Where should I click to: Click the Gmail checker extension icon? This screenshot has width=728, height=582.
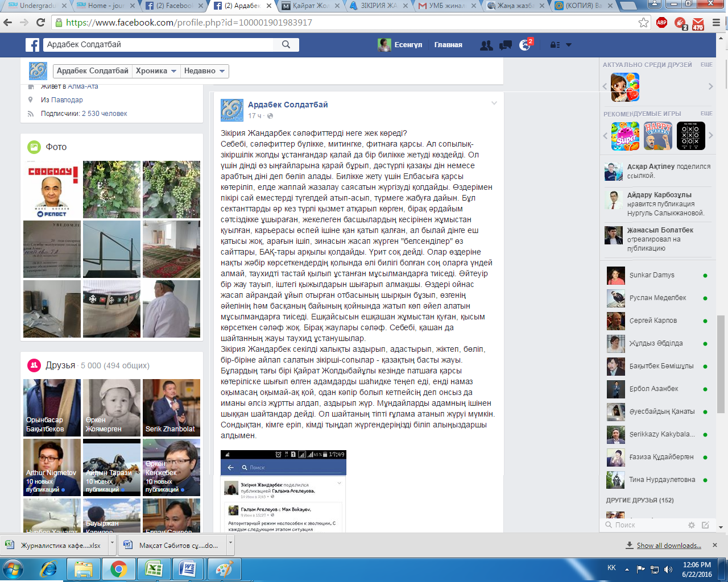698,23
